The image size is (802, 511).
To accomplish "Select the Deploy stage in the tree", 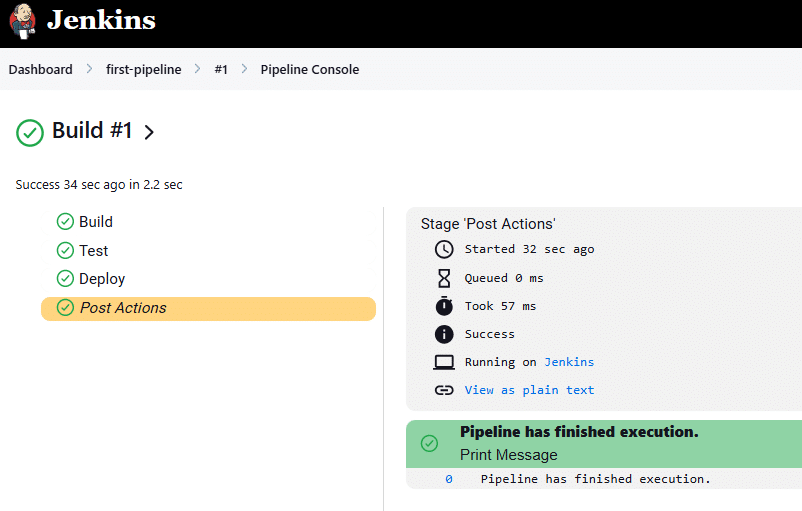I will coord(102,279).
